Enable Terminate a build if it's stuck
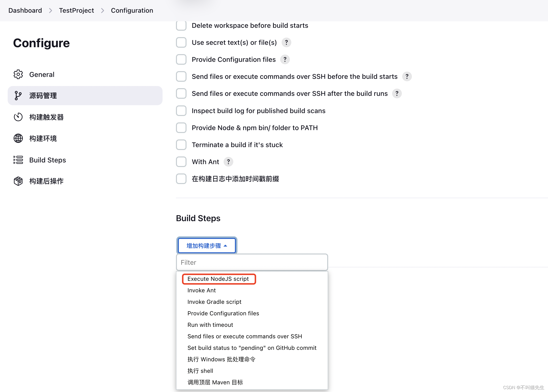 coord(181,145)
